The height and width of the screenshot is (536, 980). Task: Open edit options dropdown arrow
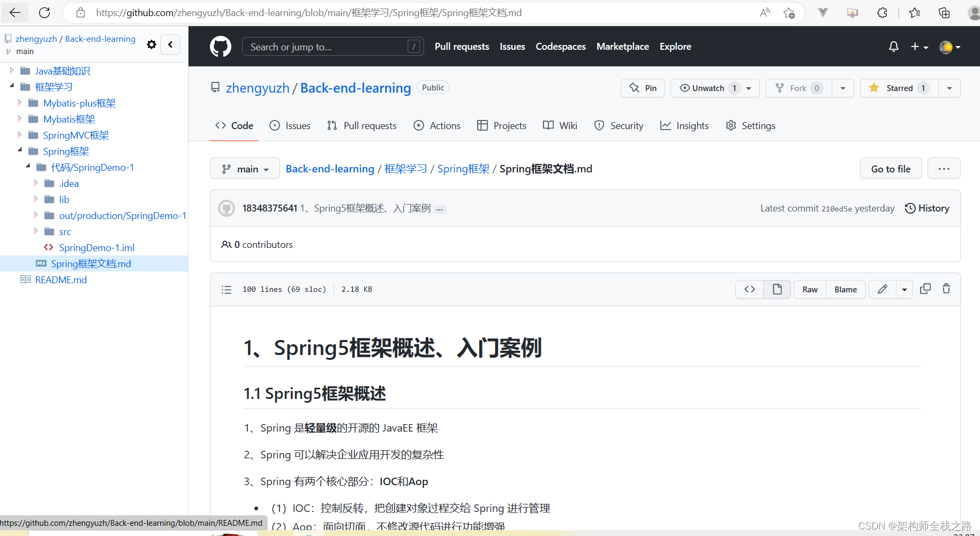coord(904,289)
